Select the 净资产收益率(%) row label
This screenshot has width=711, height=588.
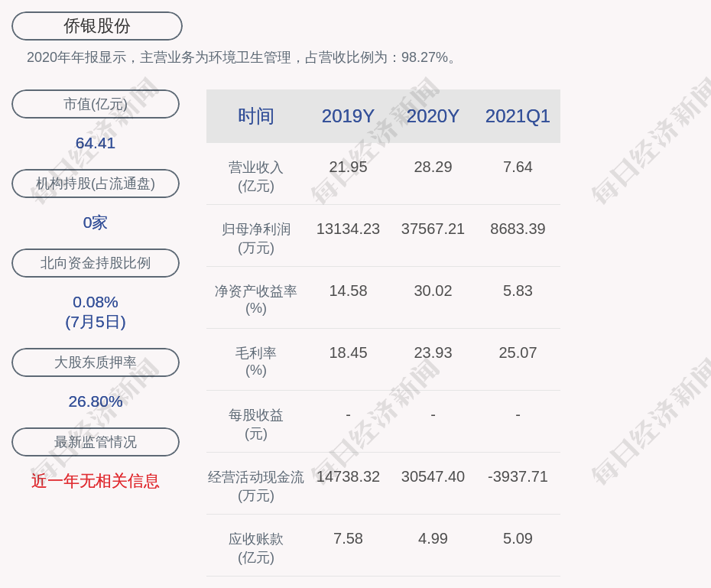[x=256, y=300]
